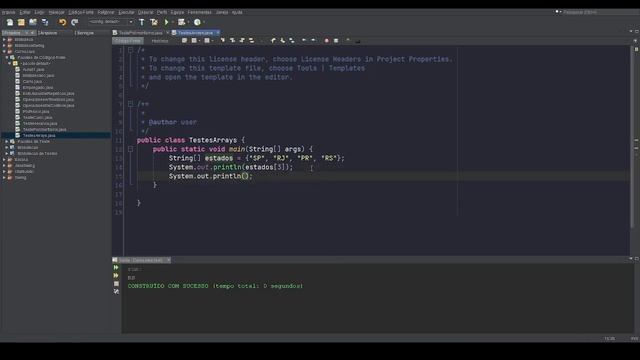Click the Open Project toolbar icon
The height and width of the screenshot is (360, 640).
tap(33, 22)
